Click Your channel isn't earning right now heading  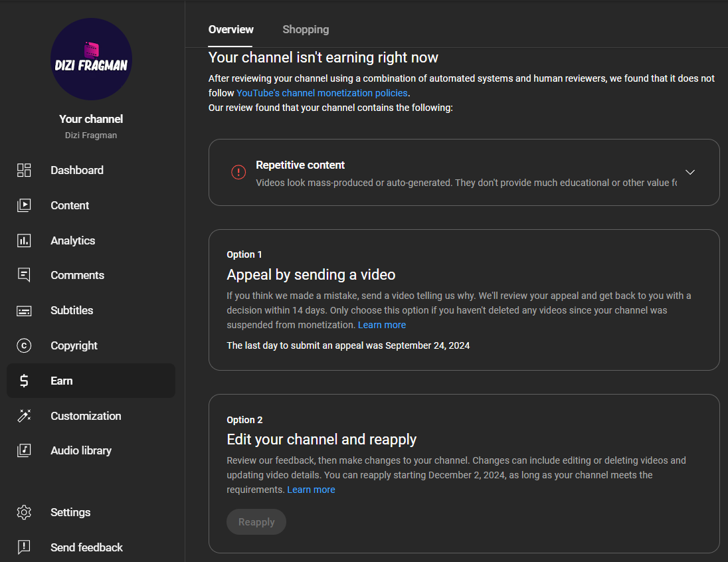pos(323,57)
